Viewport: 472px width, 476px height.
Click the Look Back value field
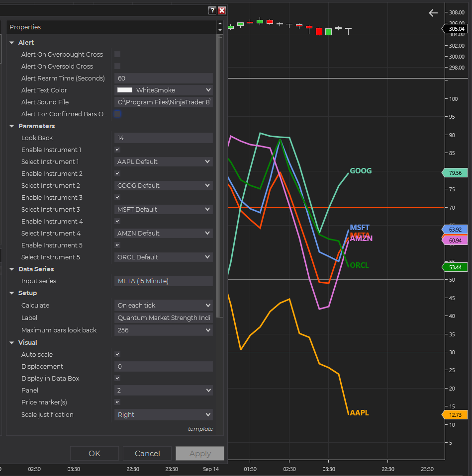[x=164, y=138]
